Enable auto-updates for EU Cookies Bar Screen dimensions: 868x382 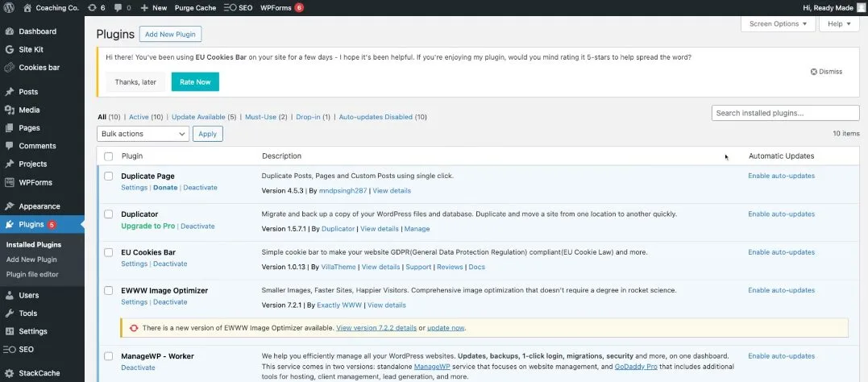[x=781, y=252]
